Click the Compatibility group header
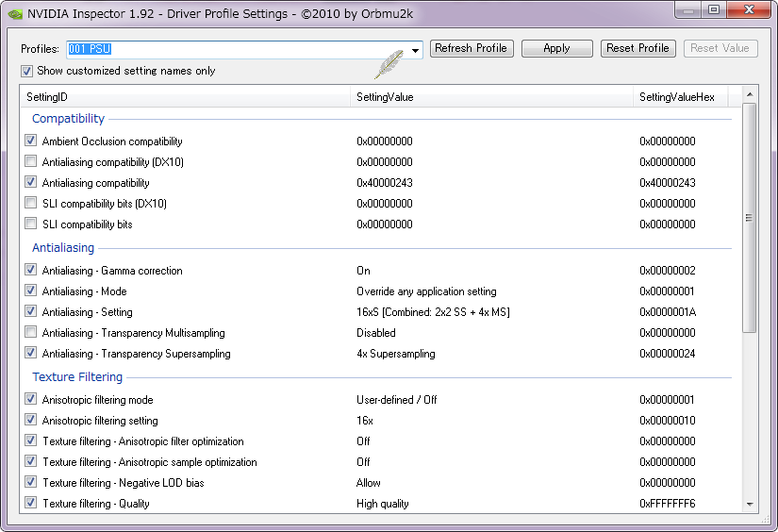This screenshot has height=532, width=778. (69, 119)
